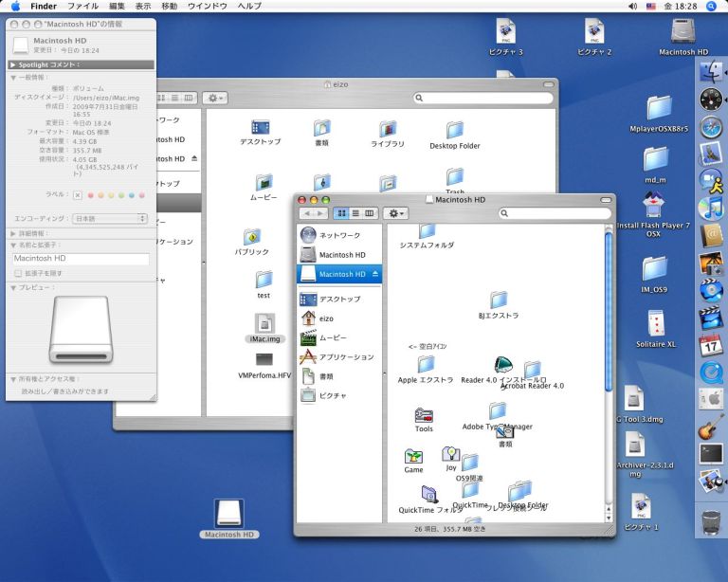Image resolution: width=728 pixels, height=582 pixels.
Task: Select the MplayerOSXB8r5 folder on desktop
Action: (x=659, y=113)
